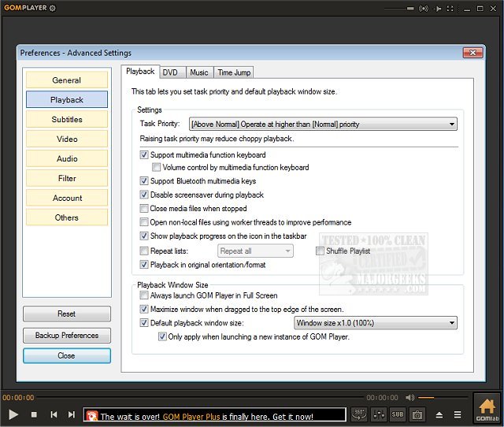Screen dimensions: 504x427
Task: Open the subtitle (SUB) panel icon
Action: (398, 414)
